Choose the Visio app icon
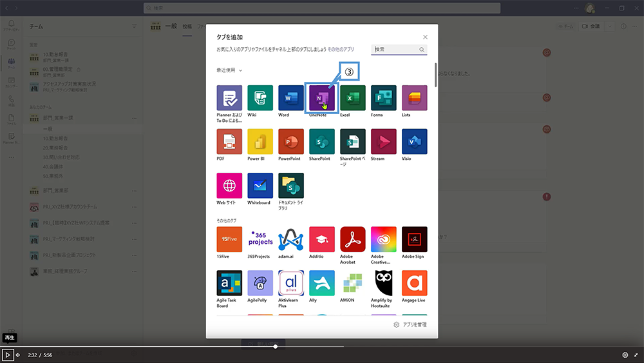Screen dimensions: 644x363 pyautogui.click(x=414, y=141)
